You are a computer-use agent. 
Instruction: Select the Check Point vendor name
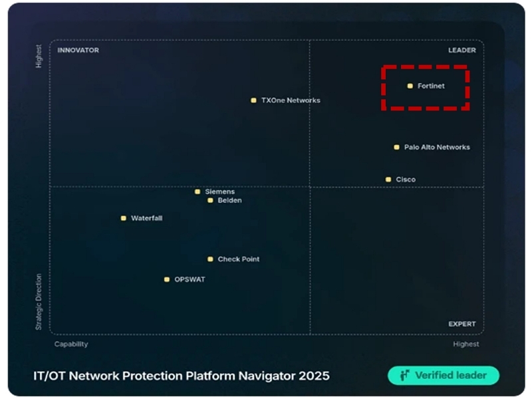(239, 259)
